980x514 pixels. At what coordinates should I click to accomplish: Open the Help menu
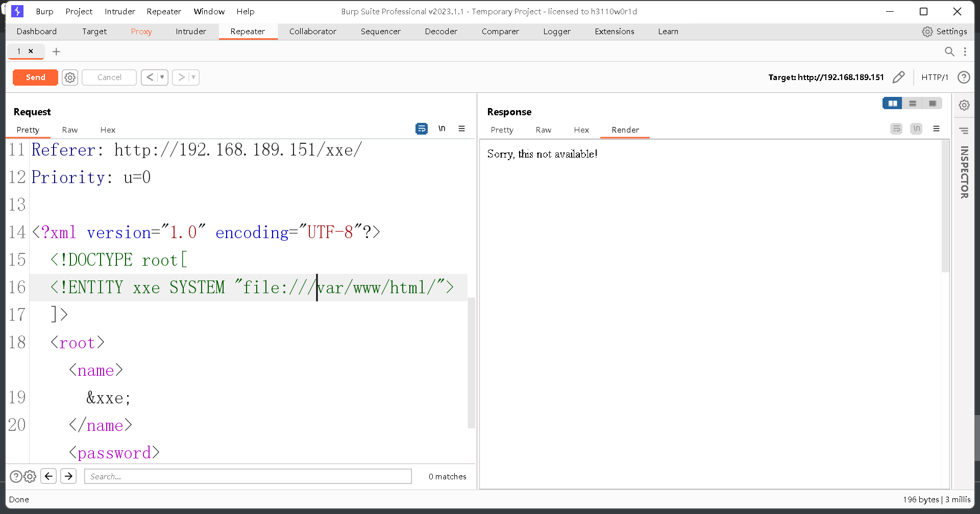tap(246, 11)
